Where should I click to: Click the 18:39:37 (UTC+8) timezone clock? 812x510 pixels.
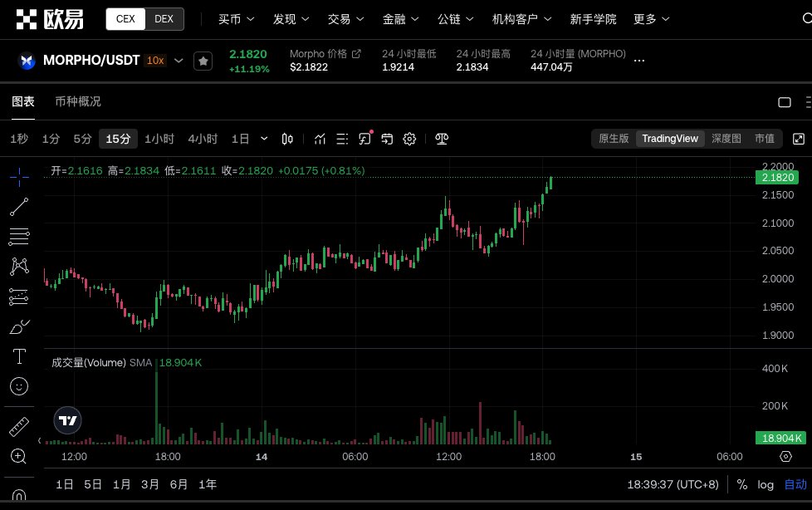(673, 484)
